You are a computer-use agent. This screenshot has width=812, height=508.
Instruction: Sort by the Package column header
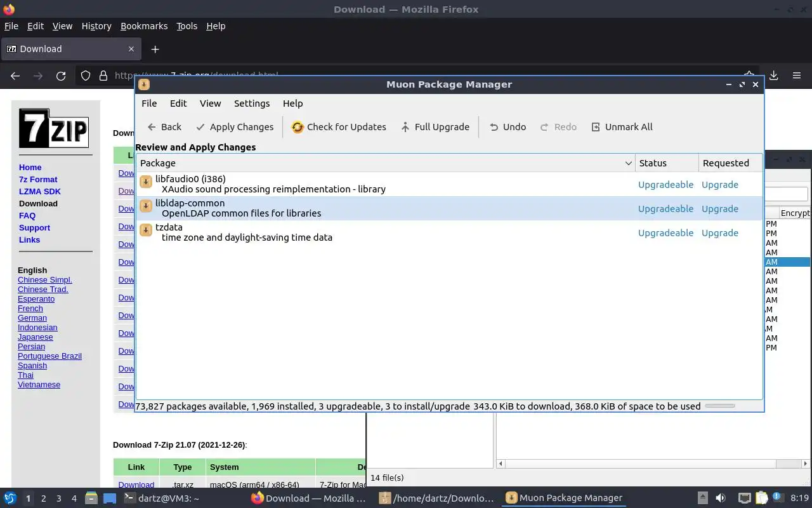click(x=386, y=163)
